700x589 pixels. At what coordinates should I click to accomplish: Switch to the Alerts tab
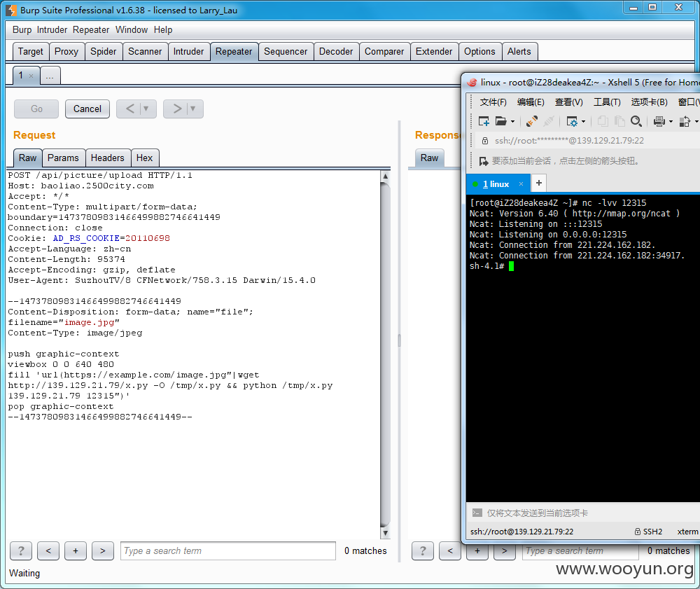click(x=519, y=51)
